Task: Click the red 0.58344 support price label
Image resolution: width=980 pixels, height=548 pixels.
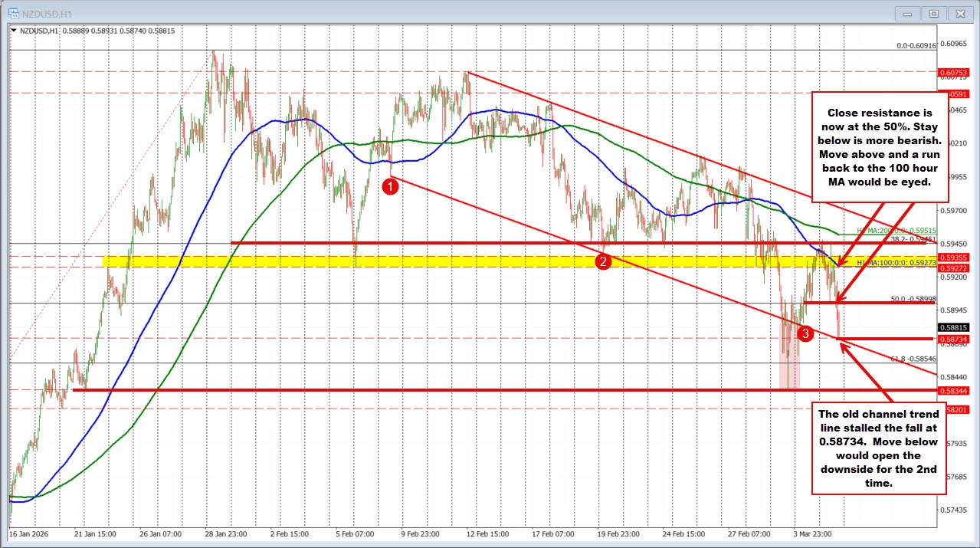Action: (952, 389)
